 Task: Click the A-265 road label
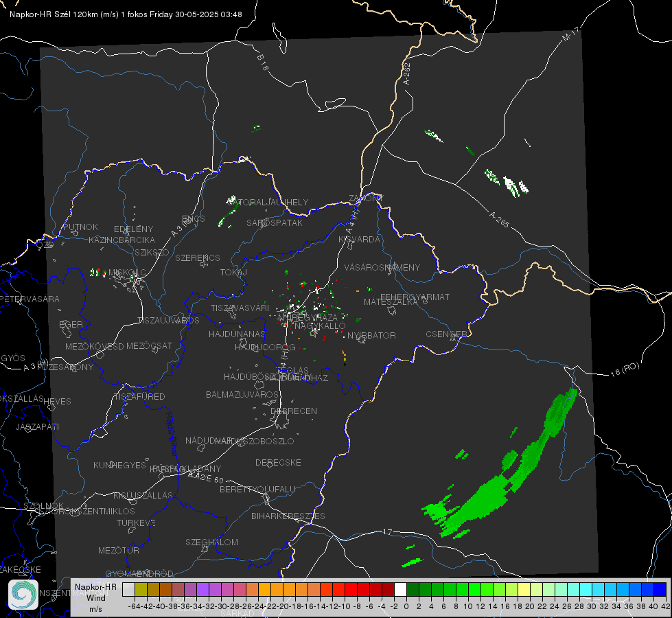click(x=499, y=220)
